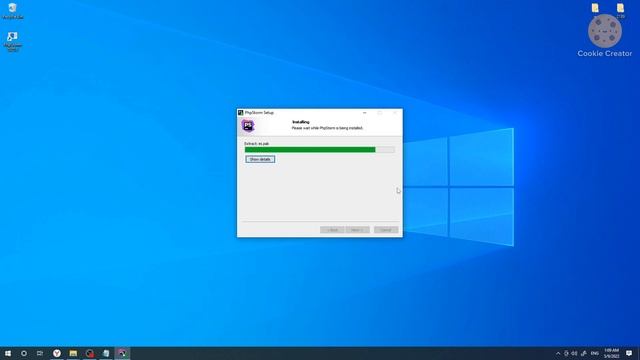
Task: Open the notification center icon
Action: pyautogui.click(x=629, y=353)
